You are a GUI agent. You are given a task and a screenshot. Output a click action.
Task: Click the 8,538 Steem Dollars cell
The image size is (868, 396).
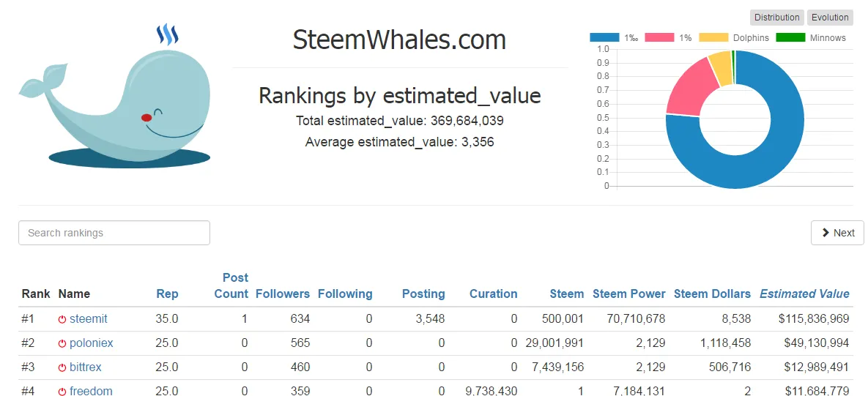(x=738, y=319)
